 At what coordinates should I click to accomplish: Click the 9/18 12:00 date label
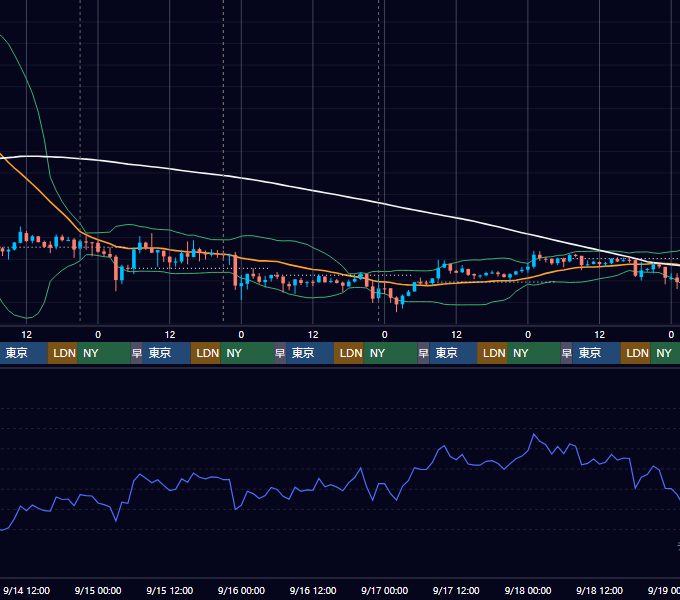click(x=599, y=590)
